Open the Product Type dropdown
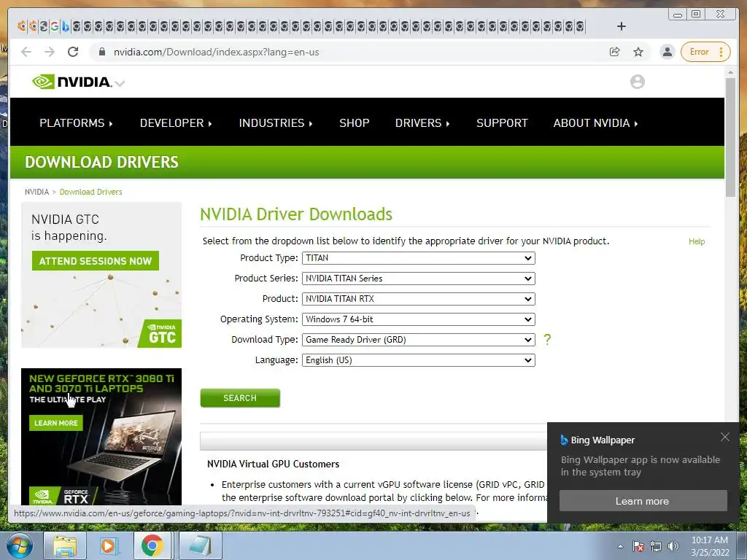The image size is (747, 560). [x=418, y=258]
